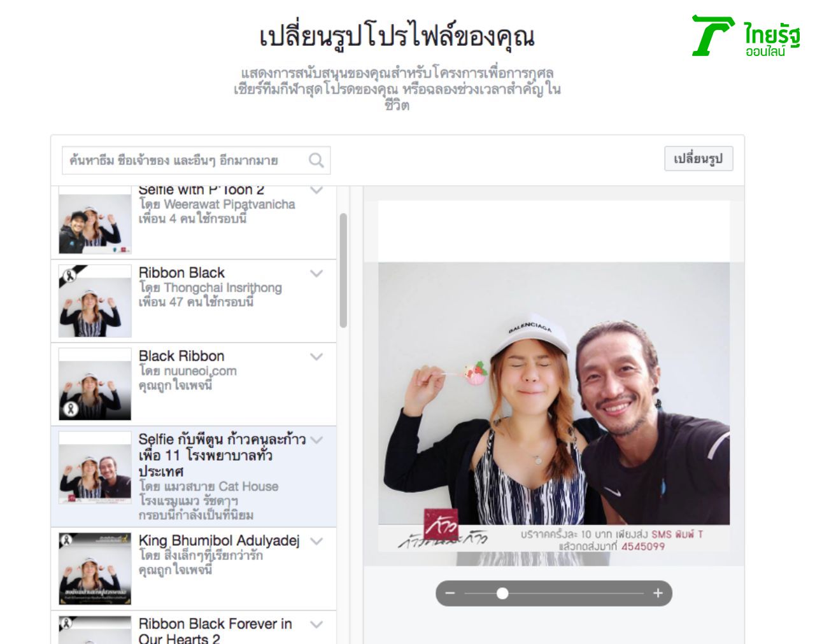815x644 pixels.
Task: Expand the Black Ribbon frame options
Action: pos(315,356)
